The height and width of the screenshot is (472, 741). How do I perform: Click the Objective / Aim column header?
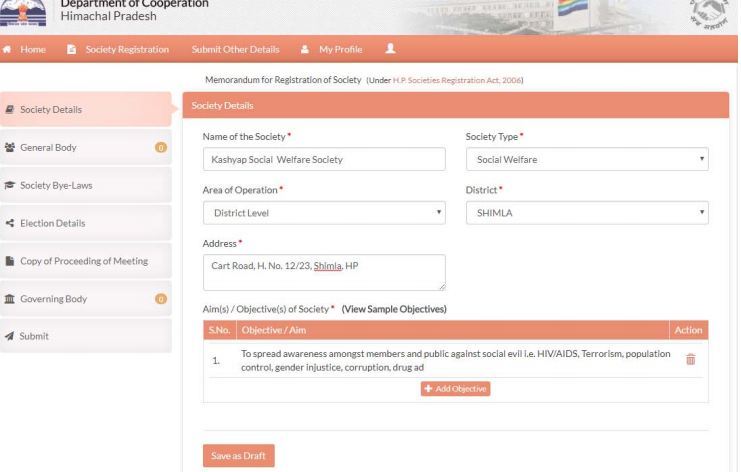pos(453,330)
